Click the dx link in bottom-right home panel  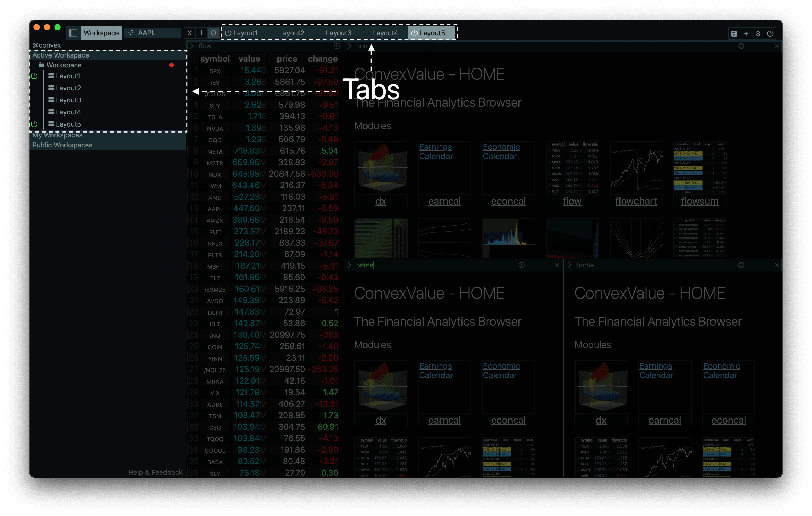pos(601,420)
